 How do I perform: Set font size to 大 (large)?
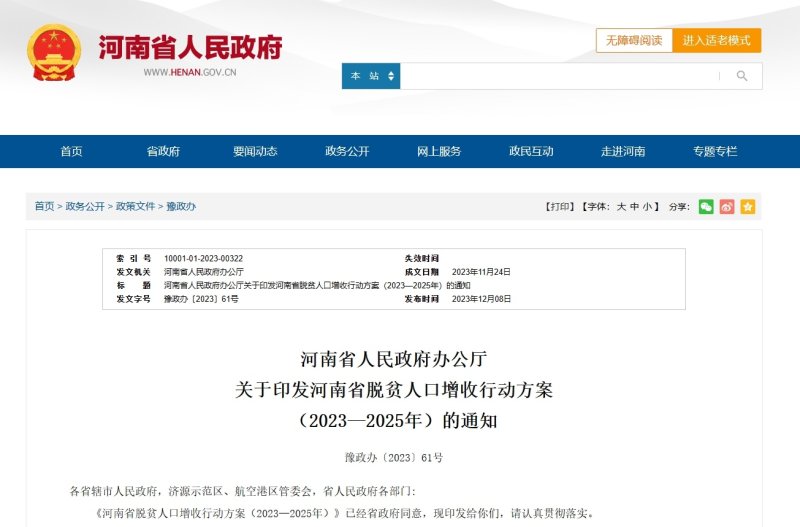[x=621, y=207]
